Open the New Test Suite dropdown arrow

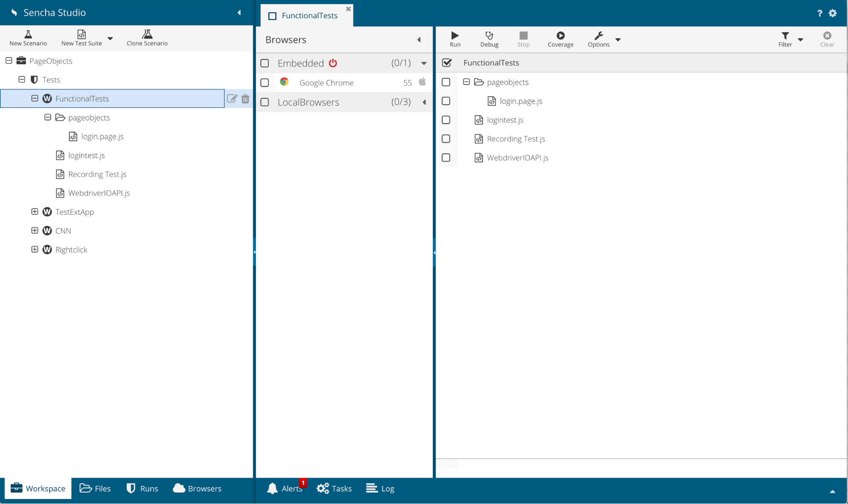(110, 38)
